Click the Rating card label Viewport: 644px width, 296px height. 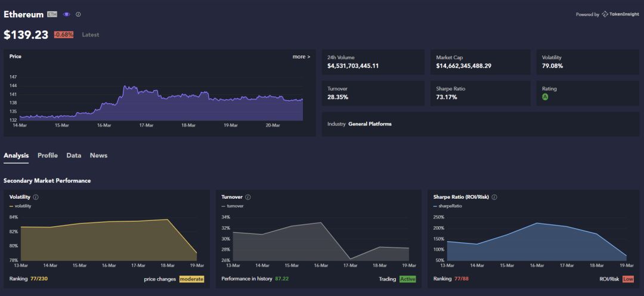(x=549, y=88)
